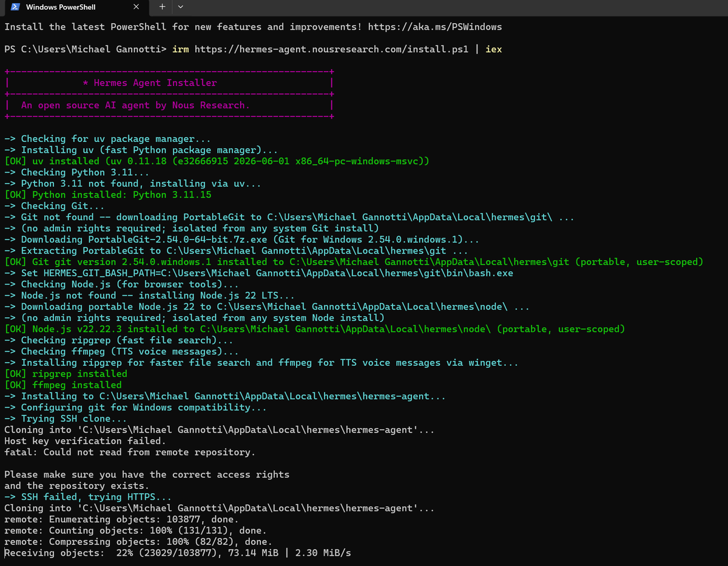Viewport: 728px width, 566px height.
Task: Click 'remote: Enumerating objects: 103877, done.'
Action: click(121, 519)
